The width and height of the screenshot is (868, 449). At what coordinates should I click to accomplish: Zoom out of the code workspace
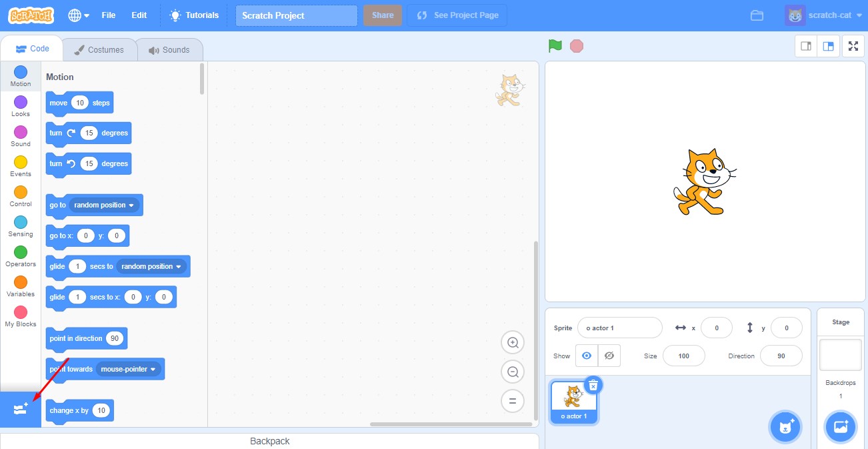pyautogui.click(x=513, y=372)
